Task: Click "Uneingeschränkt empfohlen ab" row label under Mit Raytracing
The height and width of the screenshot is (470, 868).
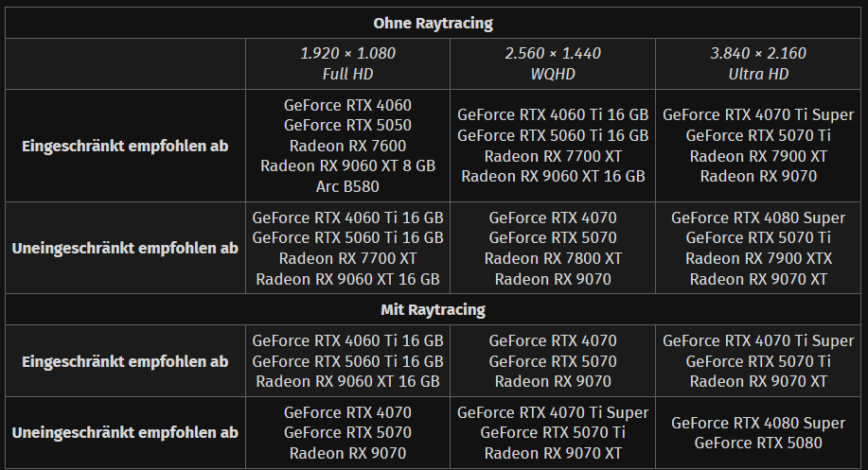Action: [125, 432]
